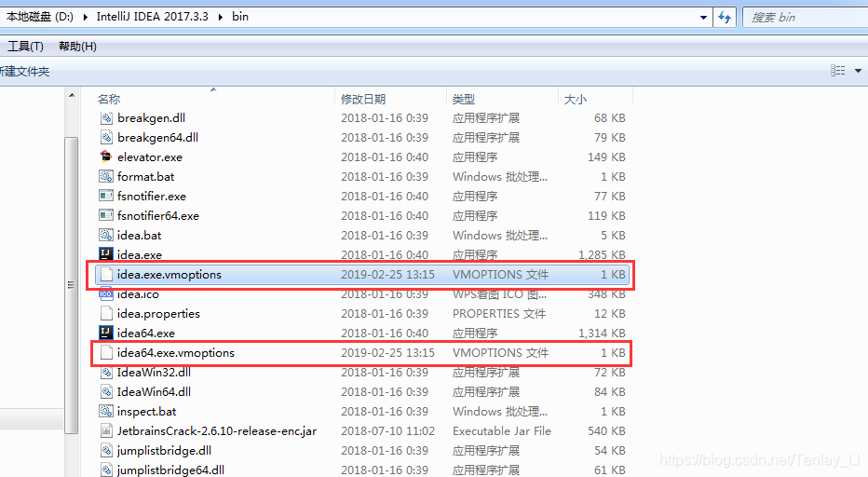Select the file name inspect.bat

pyautogui.click(x=147, y=412)
